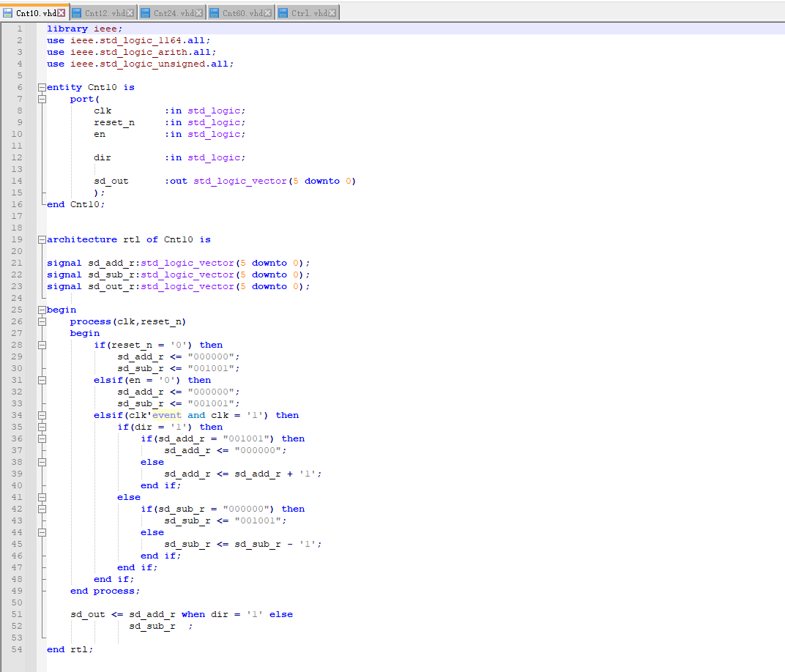Switch to the Cnt24.vhd tab
Screen dimensions: 785x672
(174, 13)
